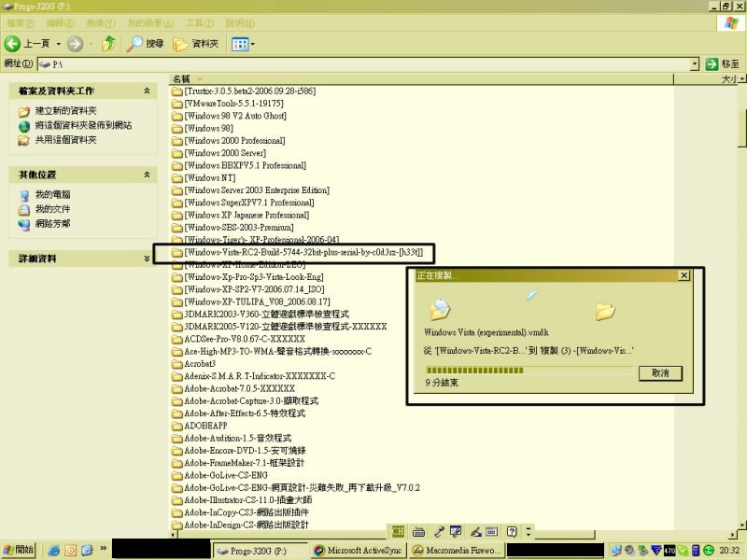The image size is (747, 560).
Task: Open the Help menu
Action: [x=240, y=22]
